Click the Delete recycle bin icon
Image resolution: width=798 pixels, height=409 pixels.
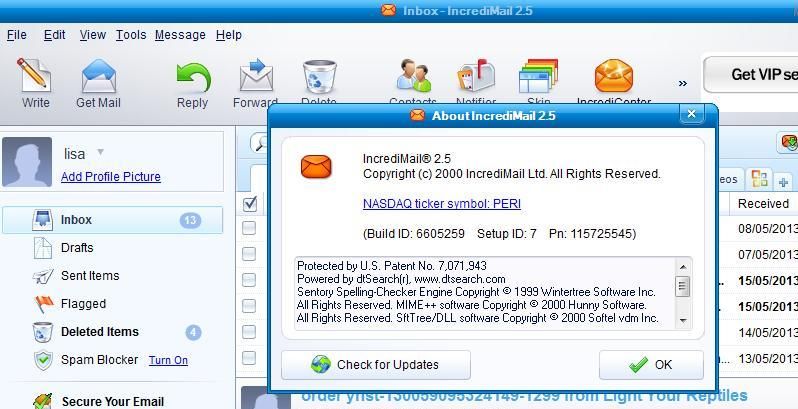[x=320, y=77]
